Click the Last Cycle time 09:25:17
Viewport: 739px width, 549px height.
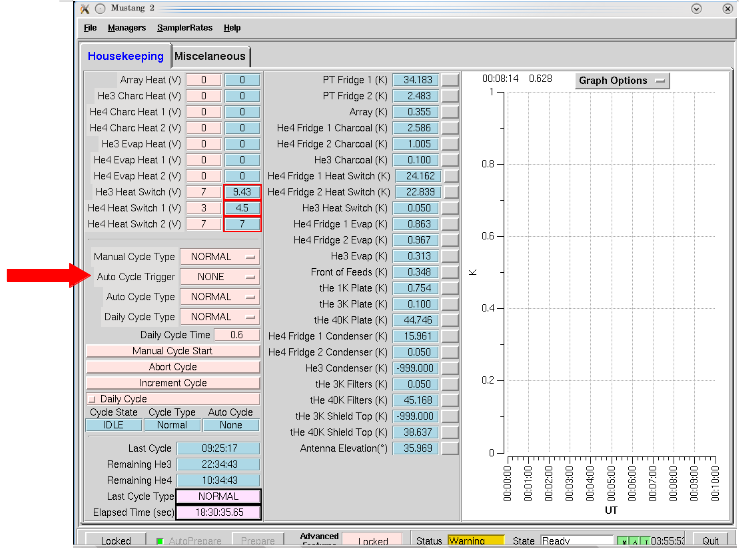218,449
